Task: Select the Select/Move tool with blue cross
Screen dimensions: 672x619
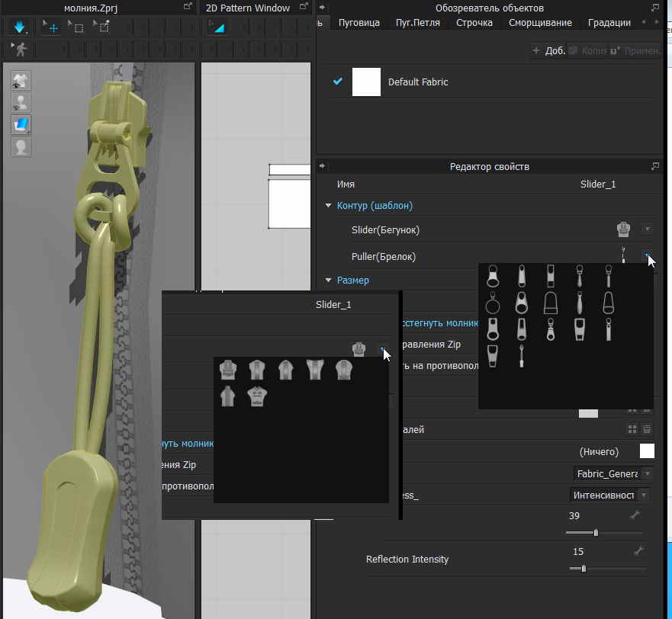Action: click(50, 28)
